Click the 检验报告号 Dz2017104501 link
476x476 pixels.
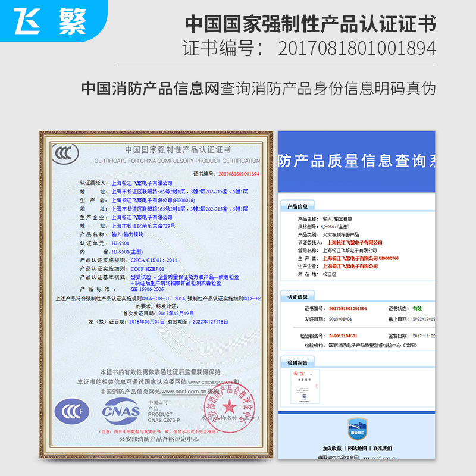[343, 336]
